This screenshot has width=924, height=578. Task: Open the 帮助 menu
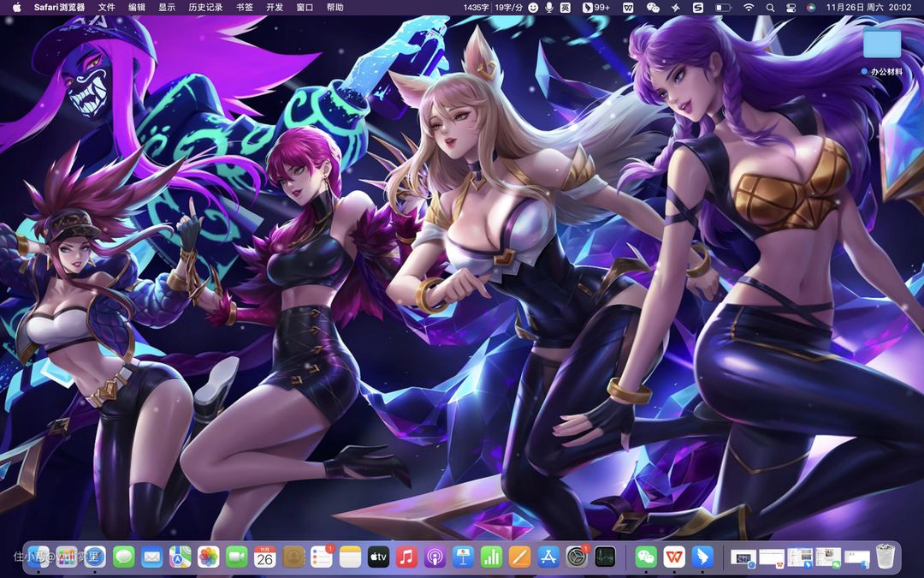tap(335, 7)
